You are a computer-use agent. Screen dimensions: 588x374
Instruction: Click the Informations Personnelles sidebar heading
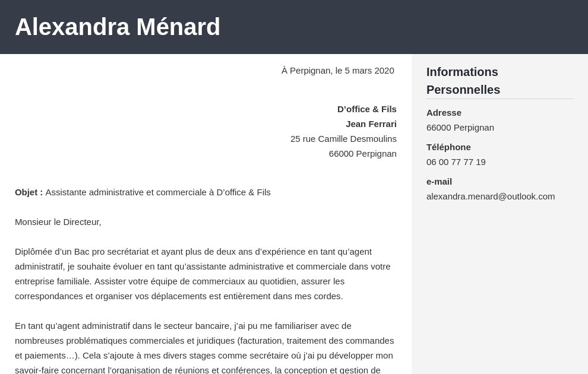coord(463,81)
